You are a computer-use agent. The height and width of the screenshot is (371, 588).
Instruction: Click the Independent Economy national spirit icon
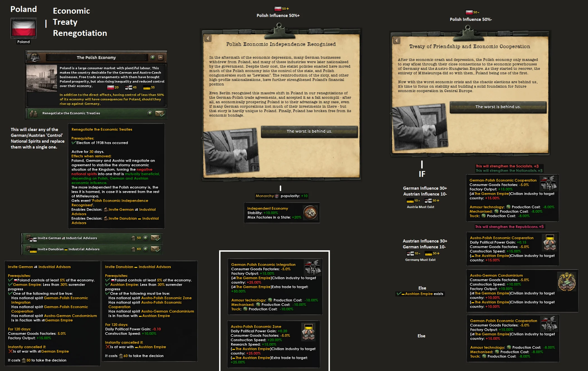pyautogui.click(x=310, y=213)
